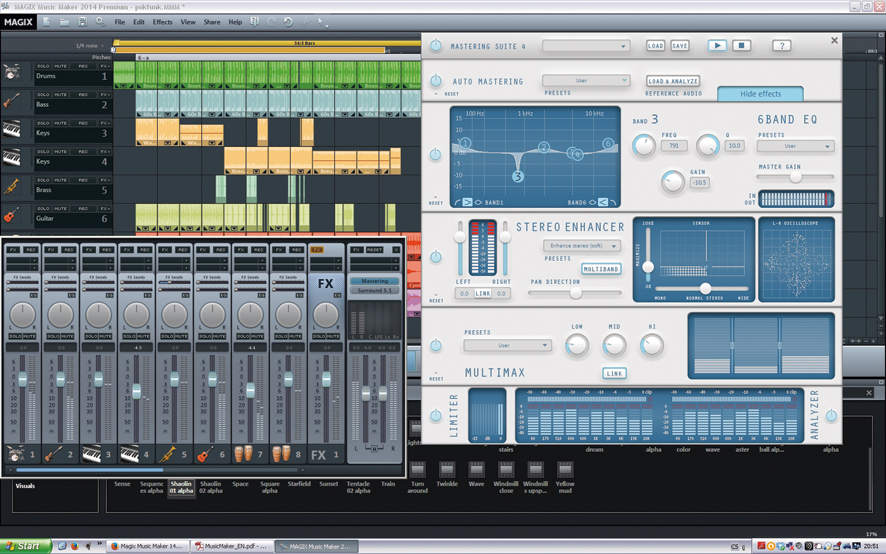This screenshot has height=554, width=886.
Task: Select mixer channel 7 conga drums icon
Action: [x=244, y=454]
